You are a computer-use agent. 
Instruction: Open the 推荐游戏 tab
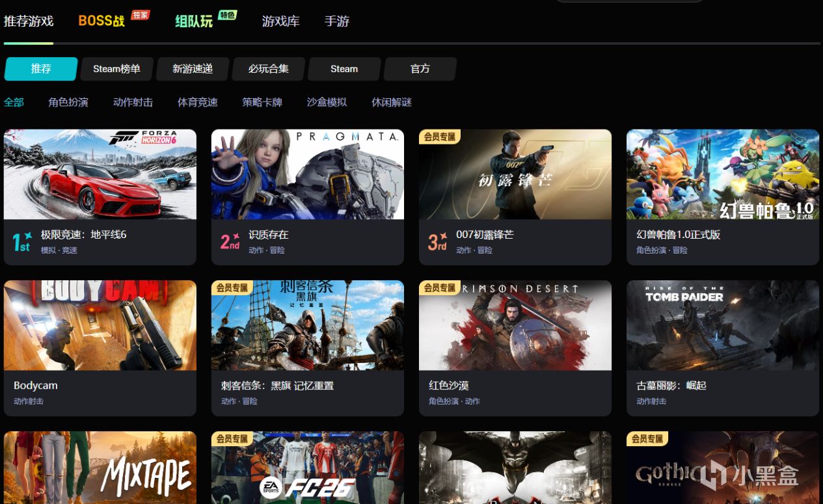[x=29, y=21]
